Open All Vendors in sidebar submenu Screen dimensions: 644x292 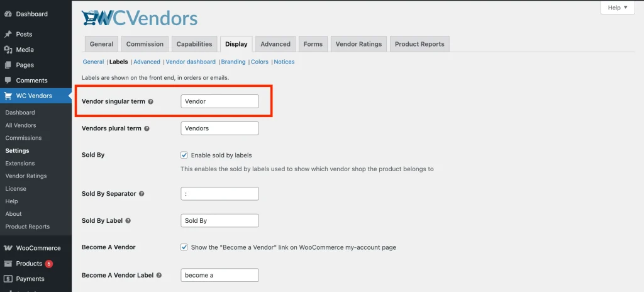click(x=21, y=125)
